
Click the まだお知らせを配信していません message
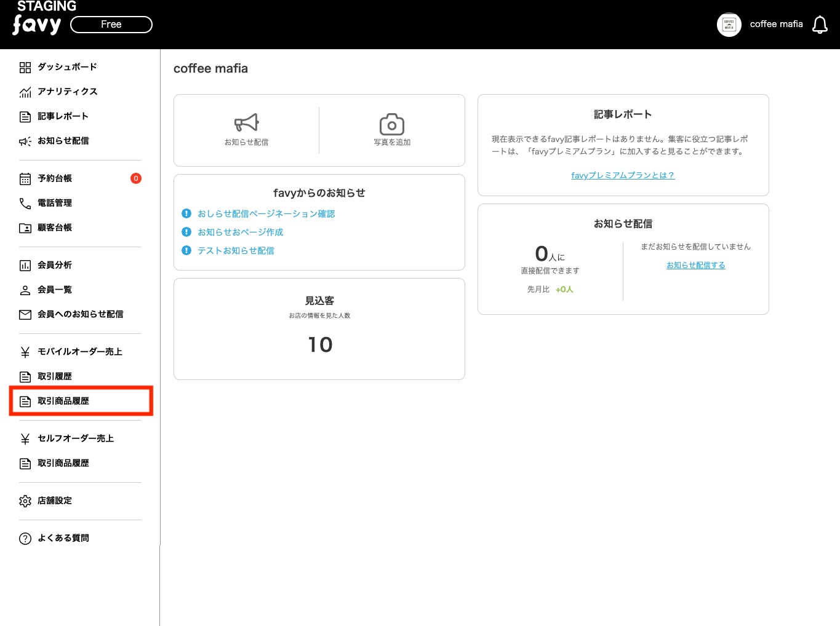click(x=696, y=247)
